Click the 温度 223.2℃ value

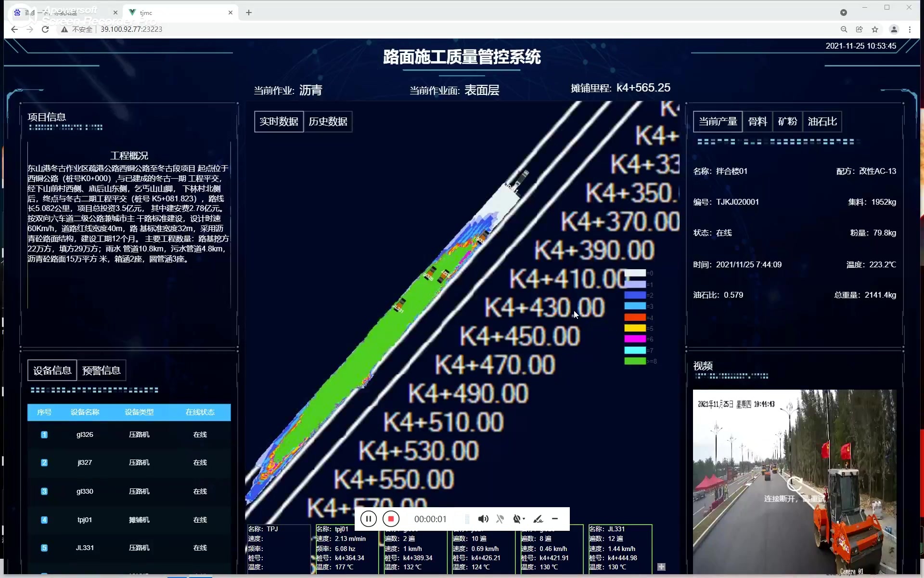pos(883,264)
